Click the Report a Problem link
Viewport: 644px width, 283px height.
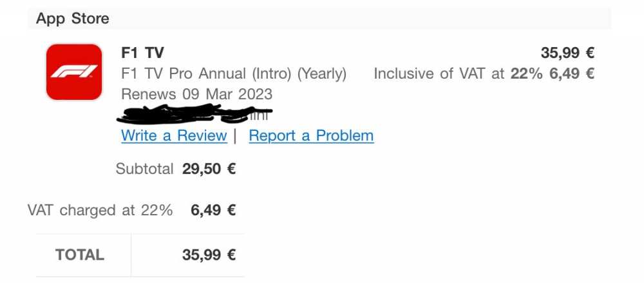coord(311,135)
